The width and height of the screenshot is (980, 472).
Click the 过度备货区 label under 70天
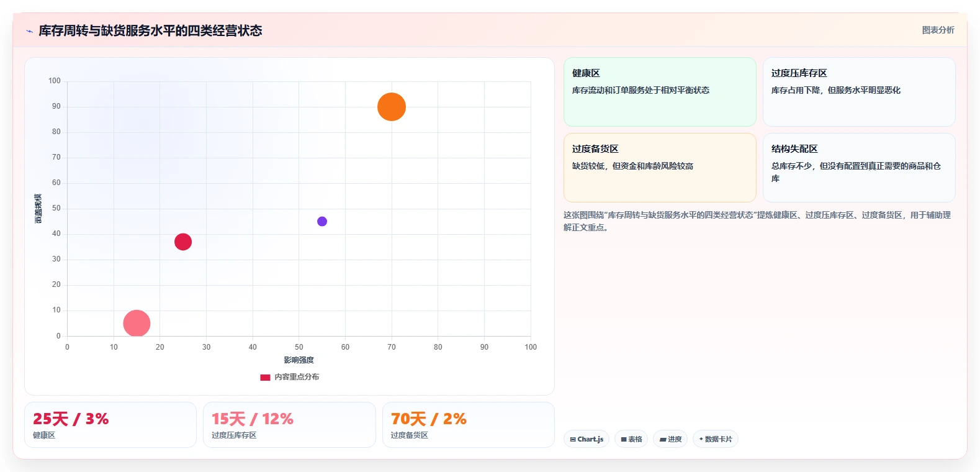click(410, 435)
